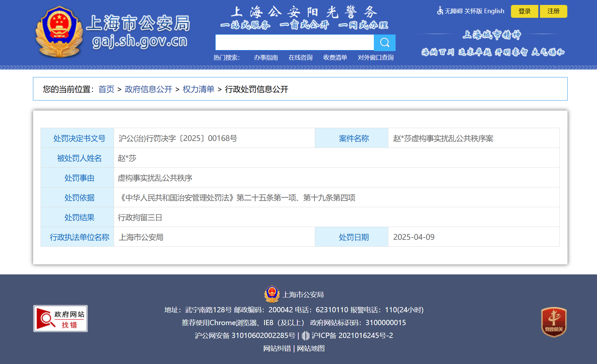Select the 办事指南 hot search link
This screenshot has width=597, height=364.
266,58
